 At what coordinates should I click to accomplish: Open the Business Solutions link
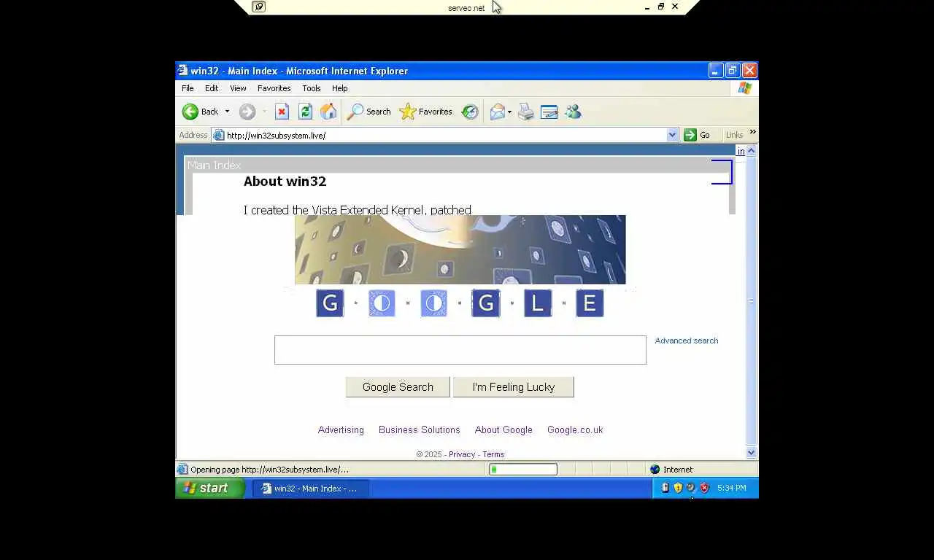(419, 429)
